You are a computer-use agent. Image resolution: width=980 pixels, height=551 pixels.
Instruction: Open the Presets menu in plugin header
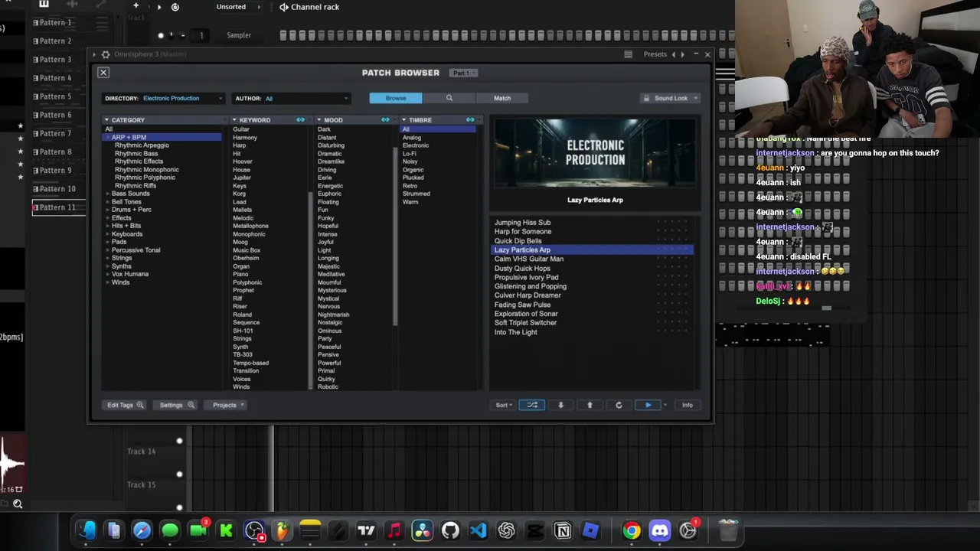tap(655, 54)
